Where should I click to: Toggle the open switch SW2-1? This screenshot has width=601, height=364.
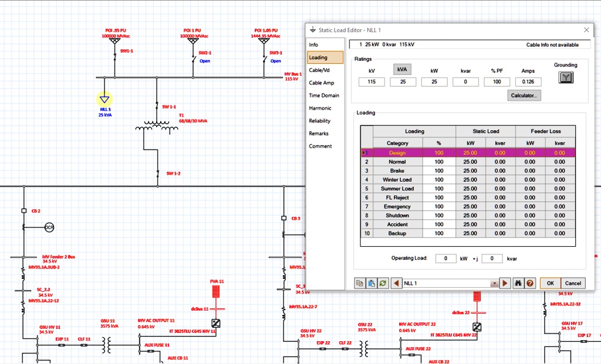click(x=194, y=59)
